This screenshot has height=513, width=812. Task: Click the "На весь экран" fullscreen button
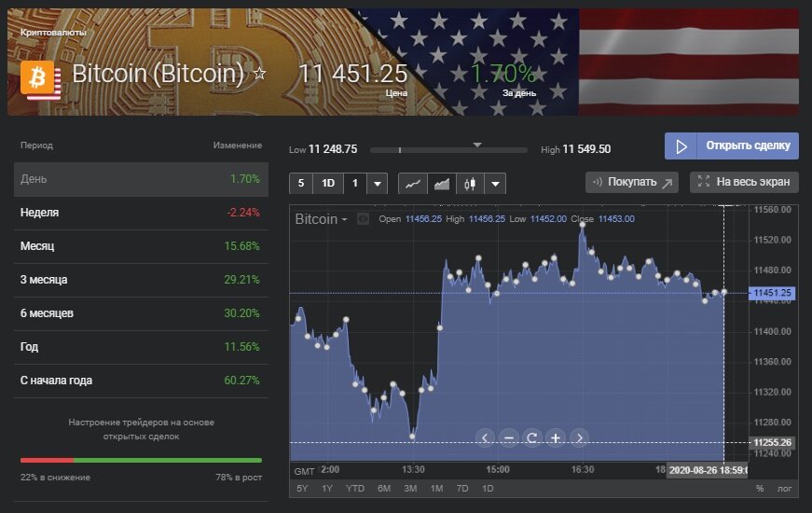click(x=745, y=182)
